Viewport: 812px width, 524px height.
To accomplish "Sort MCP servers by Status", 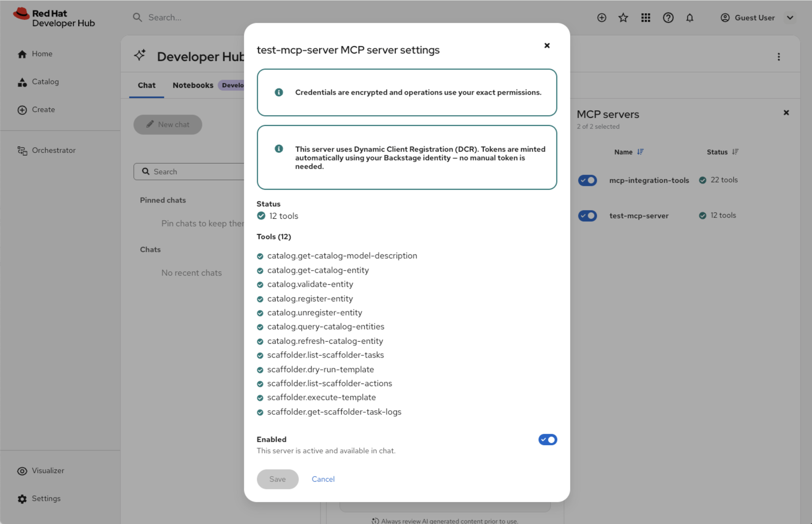I will [723, 152].
